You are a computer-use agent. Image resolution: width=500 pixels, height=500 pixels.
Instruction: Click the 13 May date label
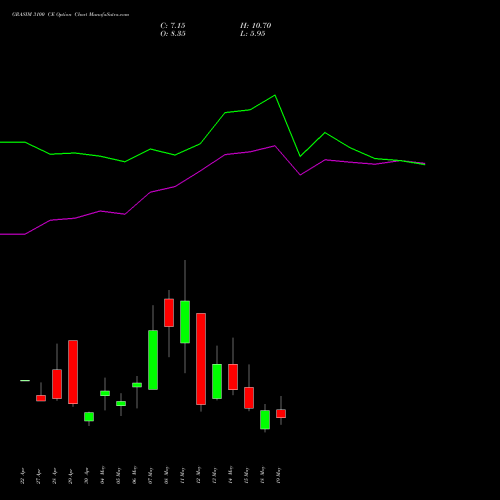214,475
